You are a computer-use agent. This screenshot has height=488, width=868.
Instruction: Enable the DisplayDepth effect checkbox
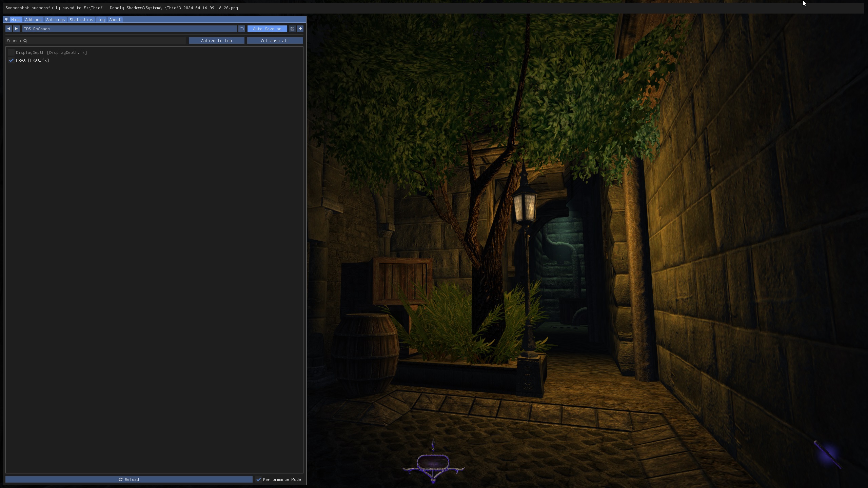click(x=11, y=53)
